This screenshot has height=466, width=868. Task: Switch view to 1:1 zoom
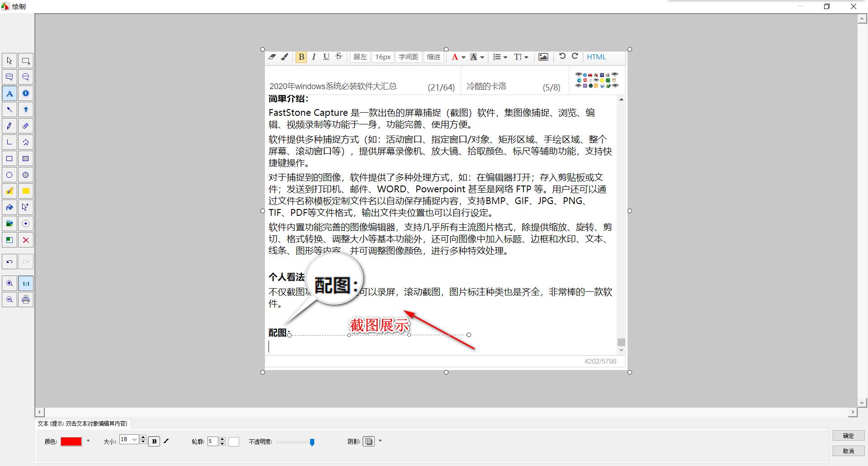pyautogui.click(x=26, y=283)
